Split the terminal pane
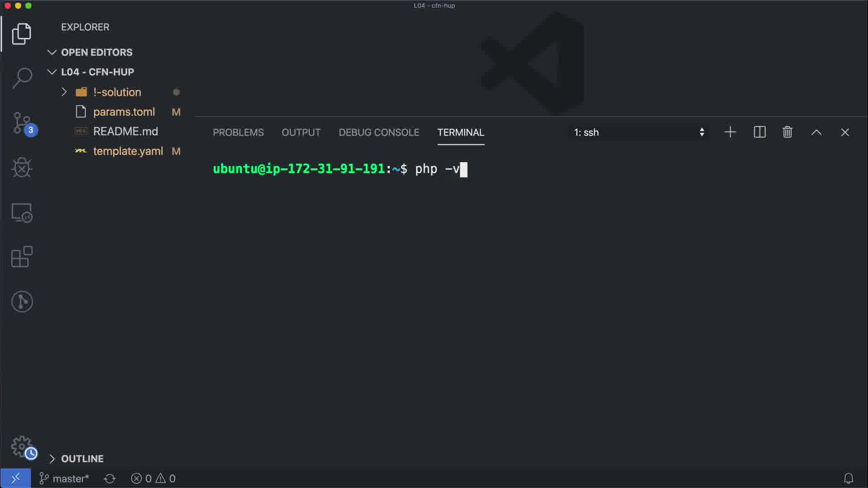Screen dimensions: 868x488 pyautogui.click(x=759, y=132)
